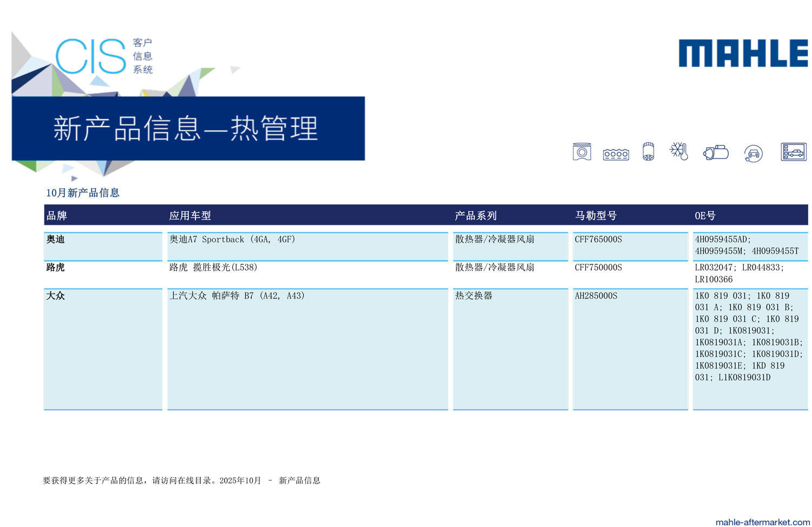Click the piston engine components icon
Viewport: 812px width, 527px height.
[581, 152]
